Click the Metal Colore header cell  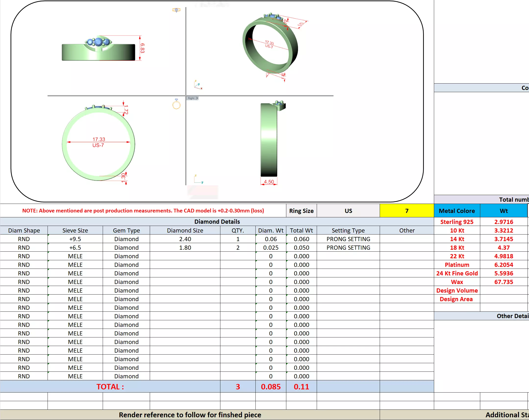[457, 211]
